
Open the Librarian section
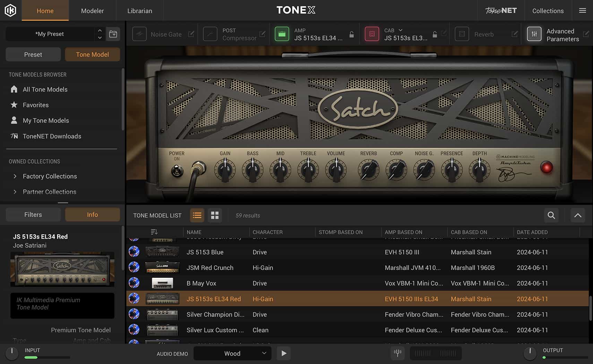tap(139, 10)
